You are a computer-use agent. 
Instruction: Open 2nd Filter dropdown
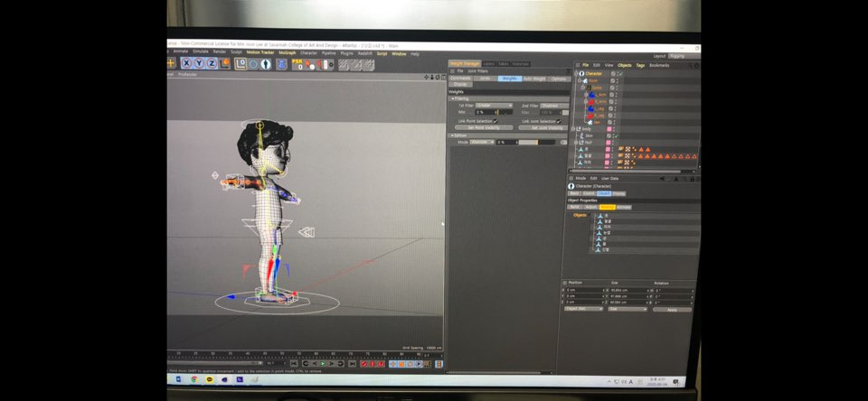554,106
